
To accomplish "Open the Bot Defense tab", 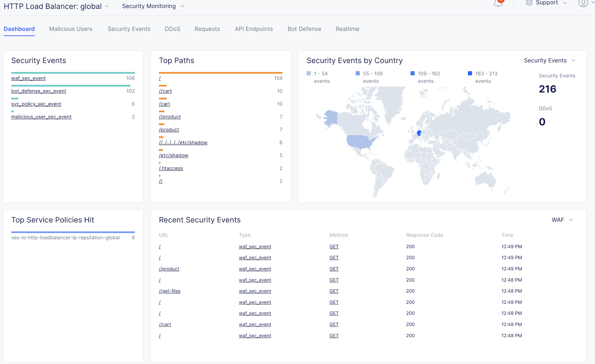I will pos(304,29).
